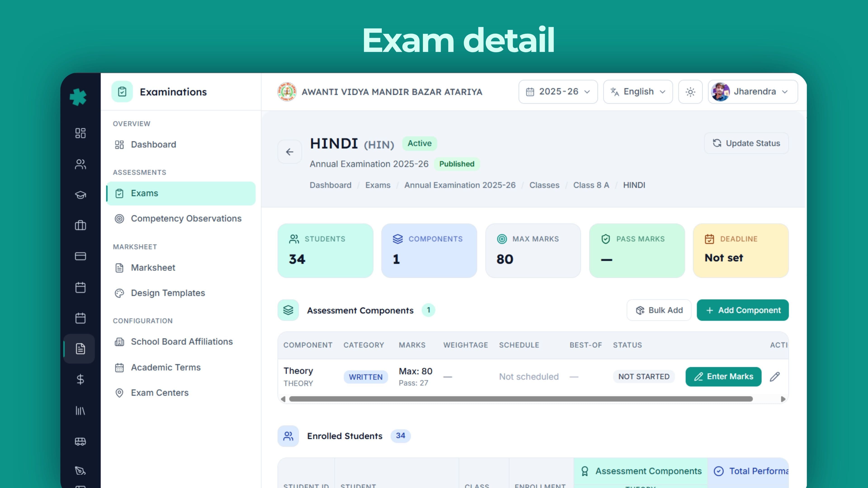Click the PASS MARKS card
Screen dimensions: 868x488
(637, 251)
